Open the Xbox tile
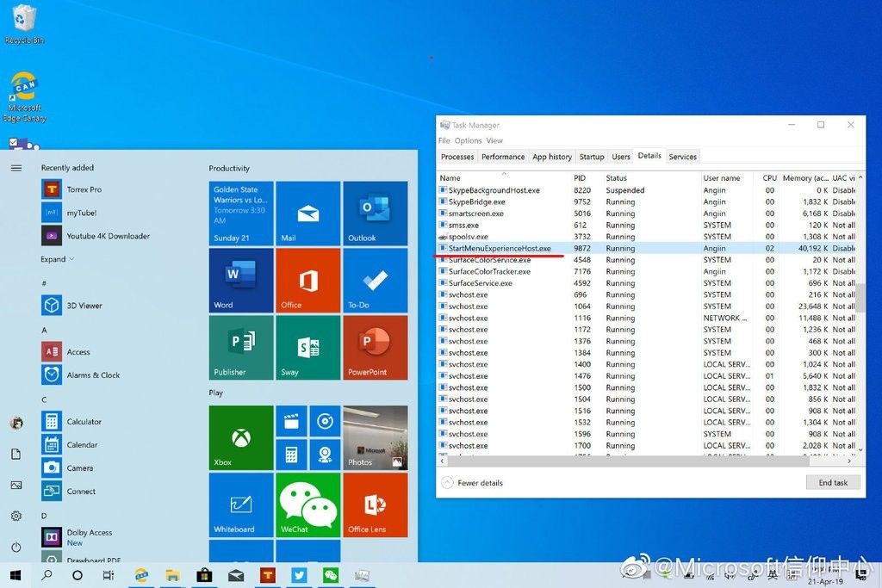 241,437
